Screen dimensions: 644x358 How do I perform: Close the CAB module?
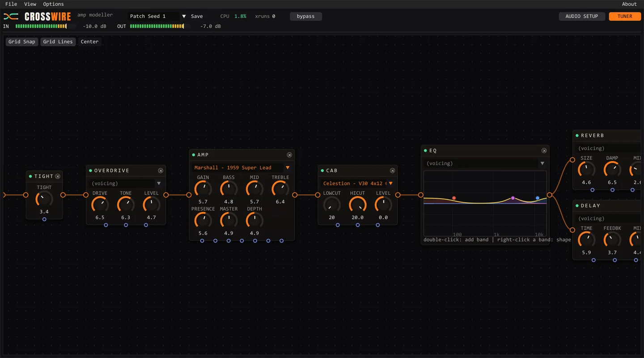pos(392,170)
